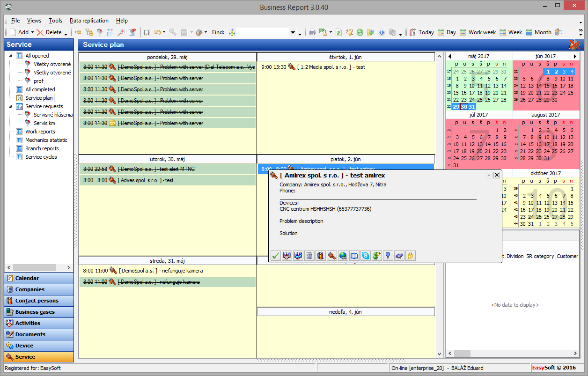Click the printer icon in the toolbar
This screenshot has height=376, width=588.
(x=312, y=32)
